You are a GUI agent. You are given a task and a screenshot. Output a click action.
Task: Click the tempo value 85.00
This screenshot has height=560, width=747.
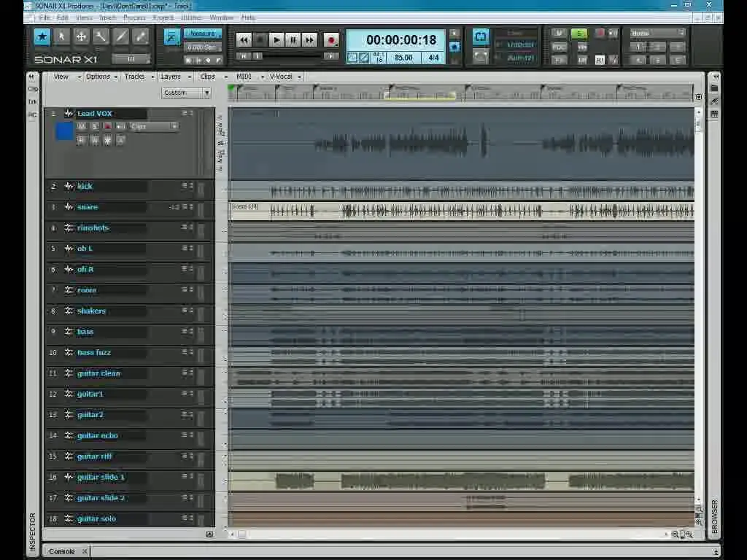(x=403, y=58)
